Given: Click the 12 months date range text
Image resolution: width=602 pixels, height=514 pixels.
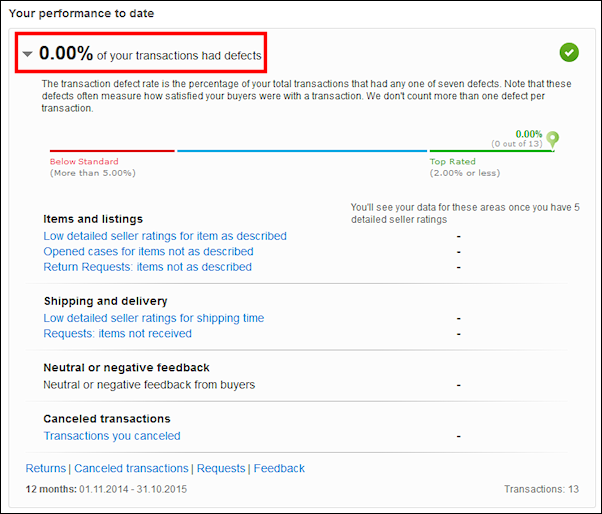Looking at the screenshot, I should click(106, 489).
